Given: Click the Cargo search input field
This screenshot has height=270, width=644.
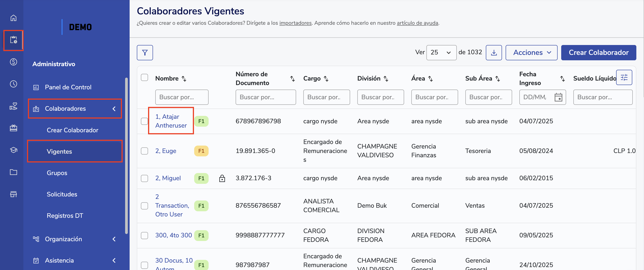Looking at the screenshot, I should (x=326, y=97).
